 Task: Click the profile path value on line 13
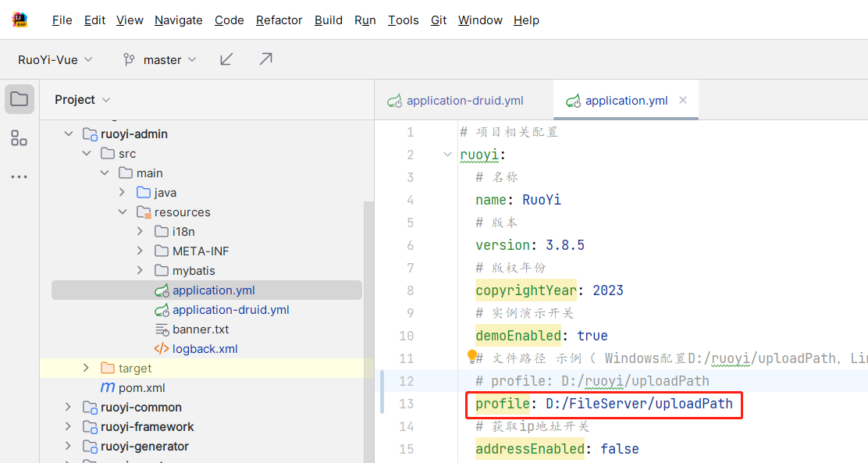pos(639,404)
